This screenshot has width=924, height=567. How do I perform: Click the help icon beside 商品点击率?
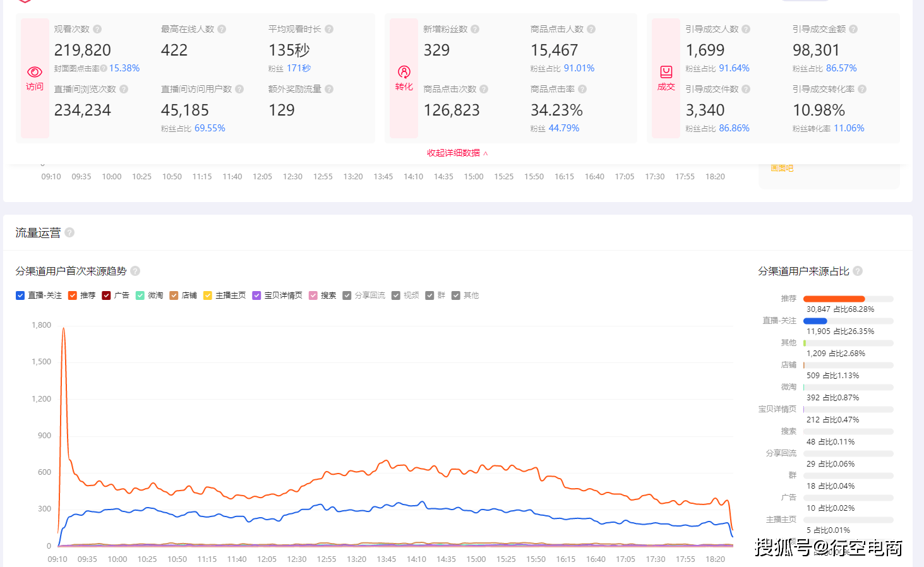pyautogui.click(x=582, y=89)
